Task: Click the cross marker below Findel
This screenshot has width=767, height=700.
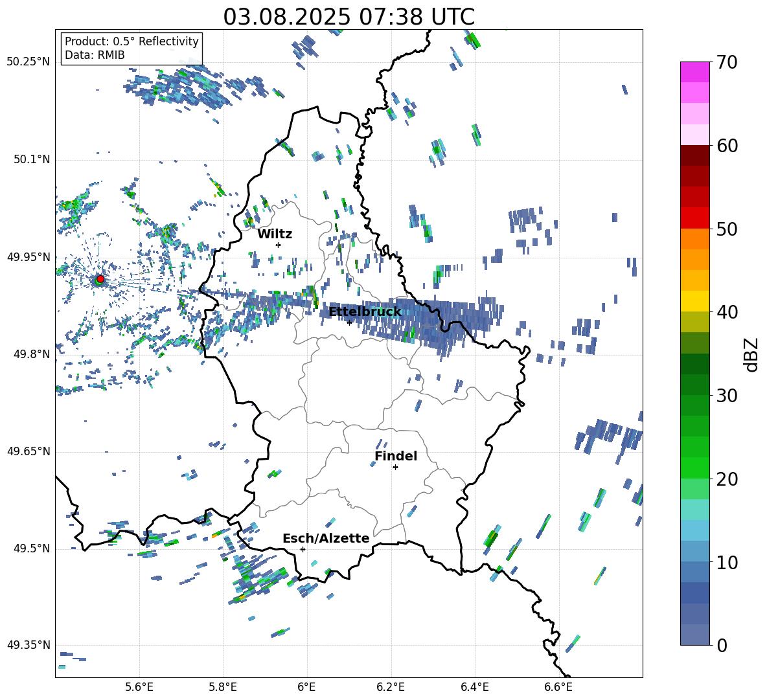Action: [395, 468]
